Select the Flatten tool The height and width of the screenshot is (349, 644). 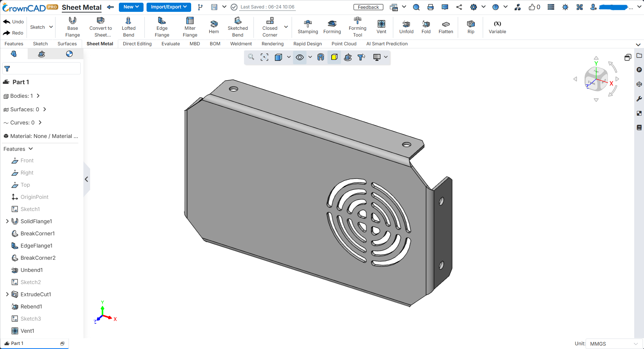point(446,27)
